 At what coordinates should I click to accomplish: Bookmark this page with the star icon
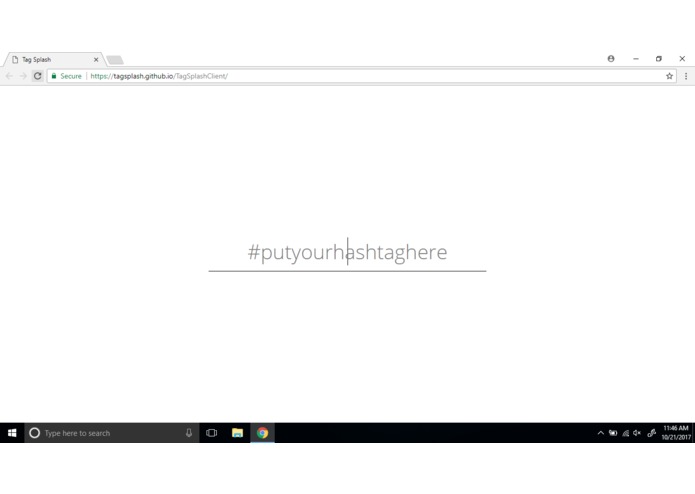pyautogui.click(x=669, y=76)
